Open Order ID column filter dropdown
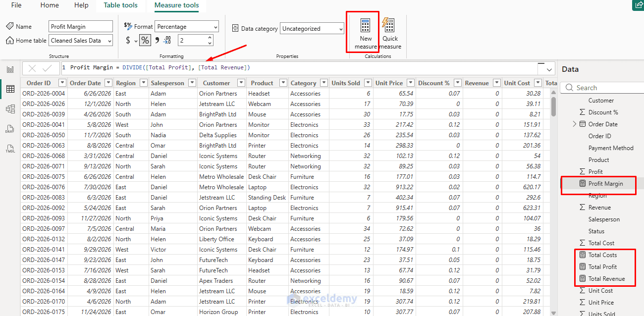Image resolution: width=644 pixels, height=316 pixels. 62,83
